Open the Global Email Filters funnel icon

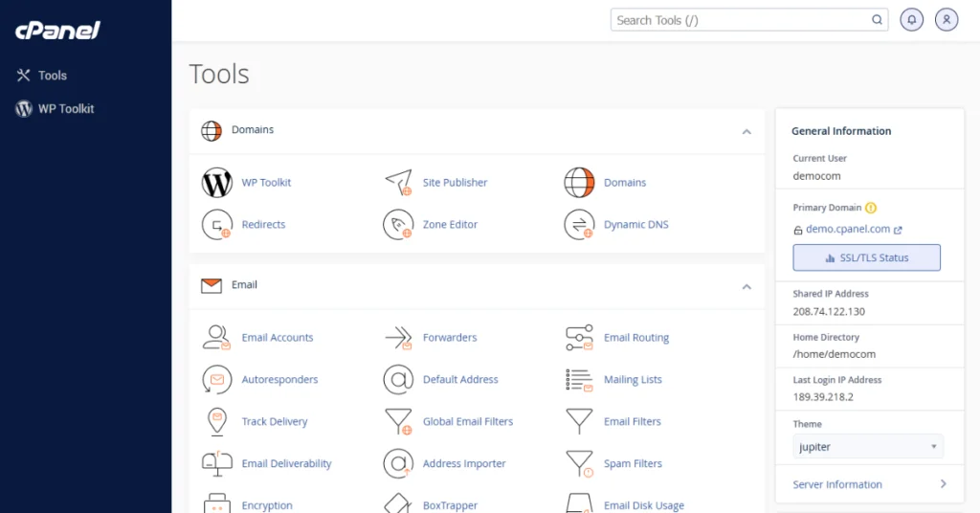[398, 422]
